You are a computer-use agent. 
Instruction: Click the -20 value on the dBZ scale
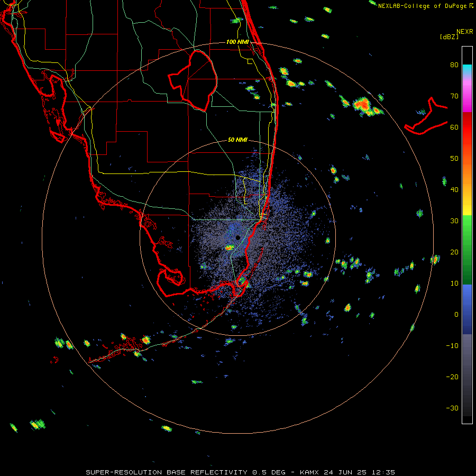coord(452,377)
